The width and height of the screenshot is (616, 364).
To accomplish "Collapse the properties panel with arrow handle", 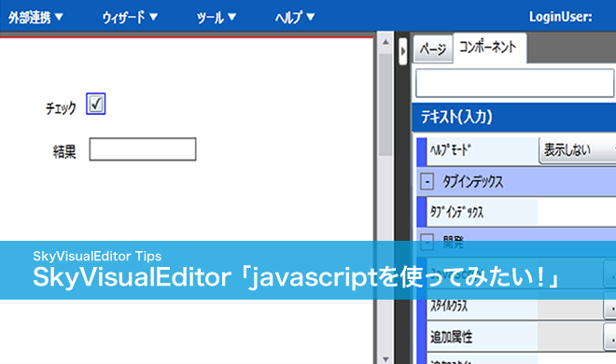I will coord(402,51).
